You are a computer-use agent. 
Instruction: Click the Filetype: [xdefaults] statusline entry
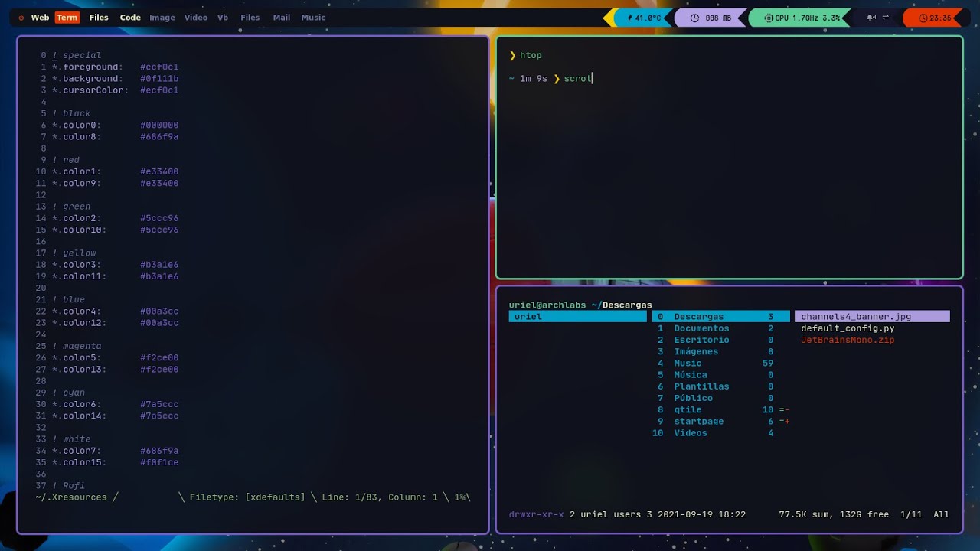(x=247, y=497)
